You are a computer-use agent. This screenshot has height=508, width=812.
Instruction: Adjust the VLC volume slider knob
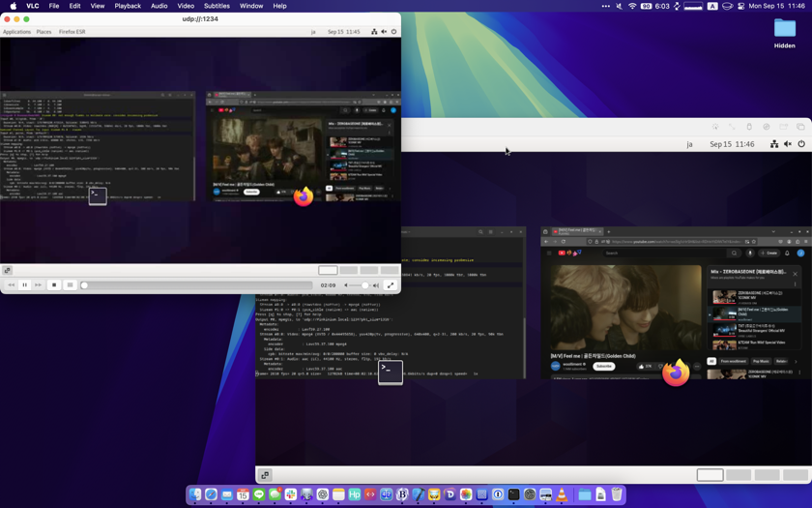click(x=365, y=285)
